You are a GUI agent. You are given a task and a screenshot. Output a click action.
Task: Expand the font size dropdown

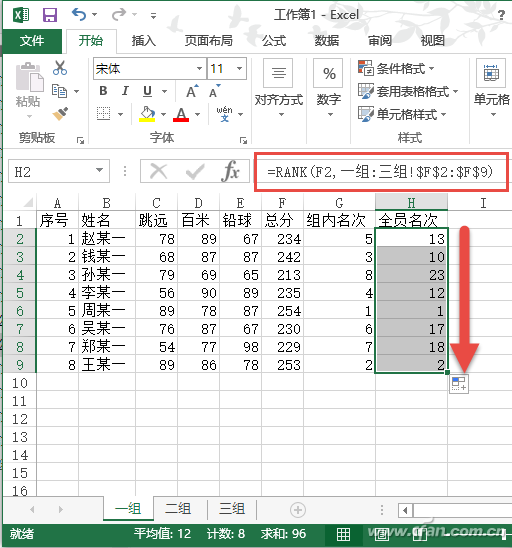coord(240,68)
